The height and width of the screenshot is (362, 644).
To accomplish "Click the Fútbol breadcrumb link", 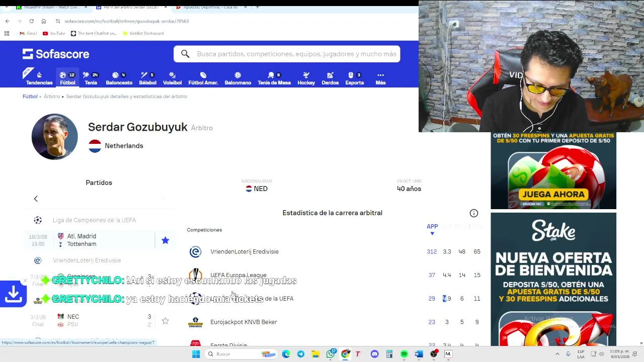I will [30, 97].
